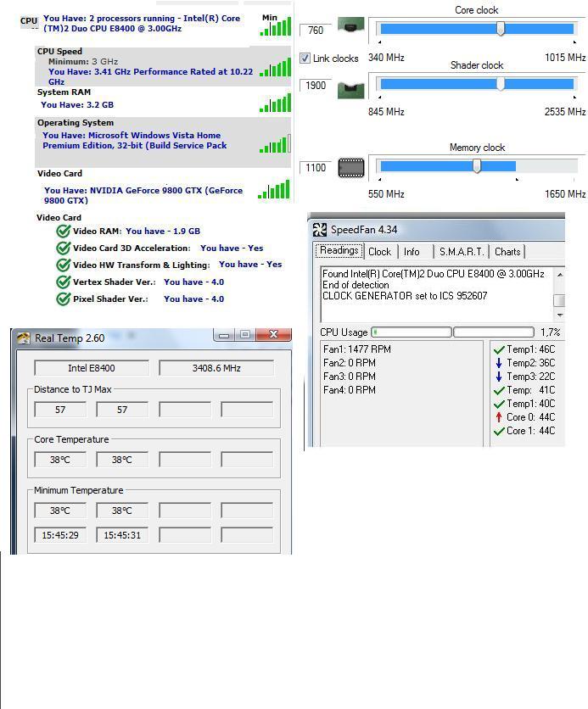This screenshot has width=588, height=709.
Task: Click 'CLOCK GENERATOR set to ICS 952607' log line
Action: [x=405, y=296]
